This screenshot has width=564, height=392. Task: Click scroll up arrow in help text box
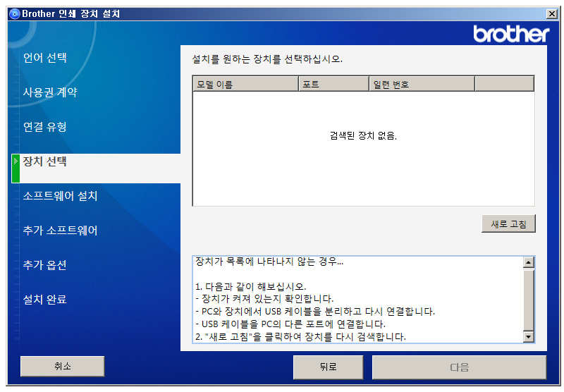point(528,262)
